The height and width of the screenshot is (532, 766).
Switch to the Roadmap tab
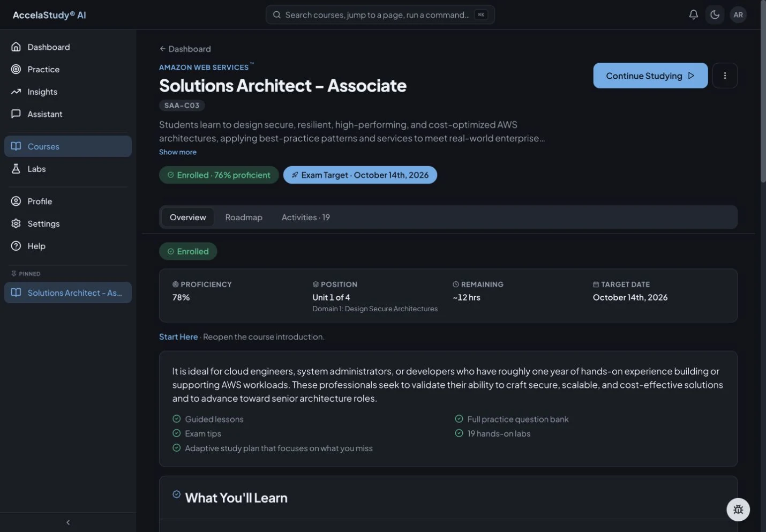[244, 218]
